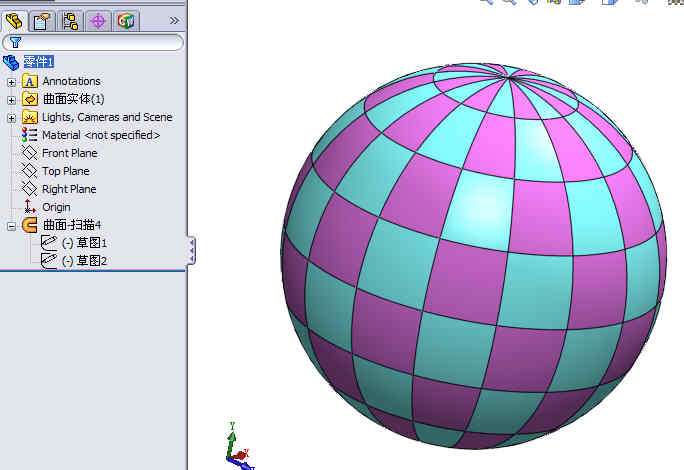The height and width of the screenshot is (470, 684).
Task: Click the Top Plane icon
Action: 30,171
